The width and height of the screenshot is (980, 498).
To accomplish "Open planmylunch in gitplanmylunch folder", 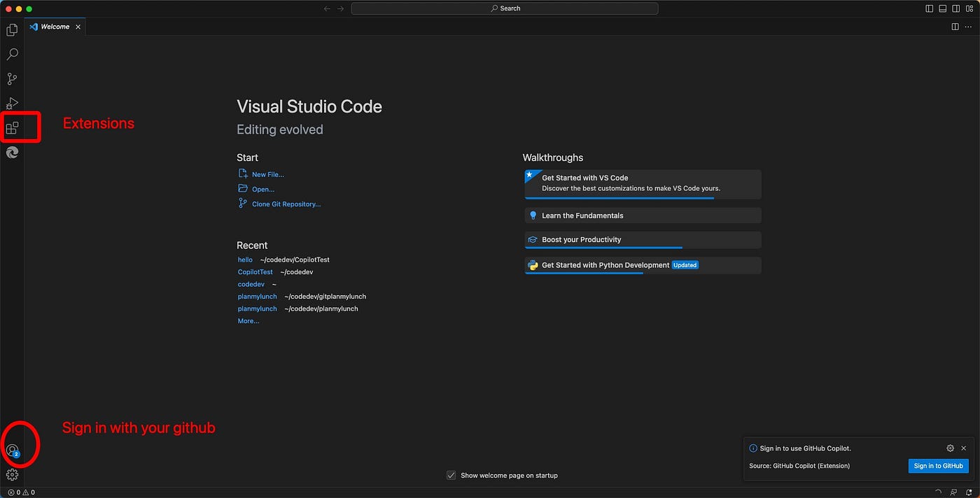I will [x=258, y=297].
